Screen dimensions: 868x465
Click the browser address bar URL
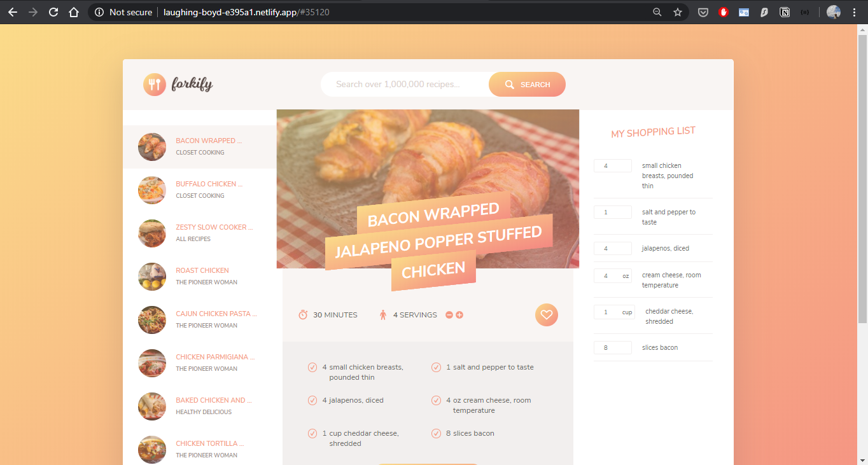coord(246,12)
